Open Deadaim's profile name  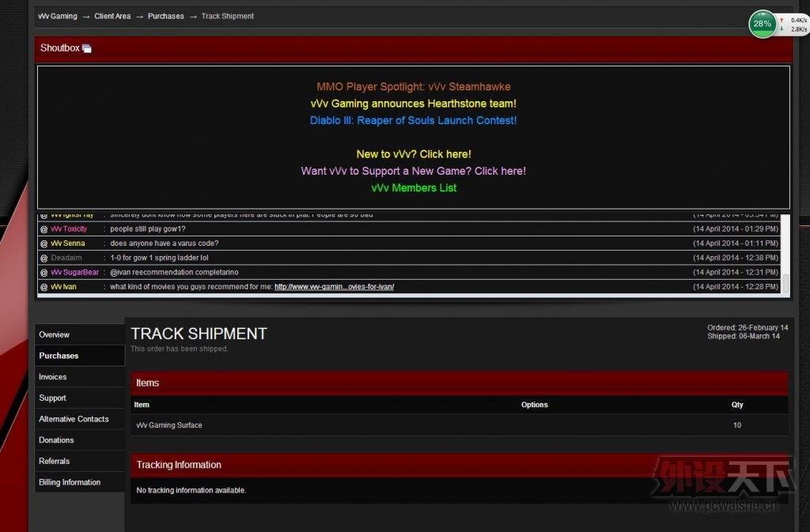66,258
